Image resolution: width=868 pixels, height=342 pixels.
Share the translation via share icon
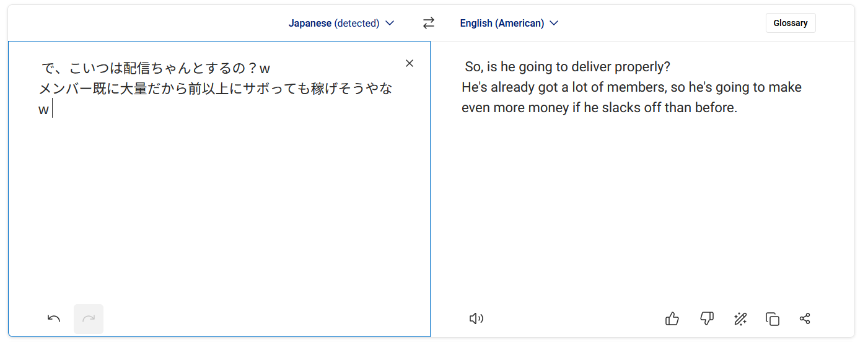pos(805,318)
